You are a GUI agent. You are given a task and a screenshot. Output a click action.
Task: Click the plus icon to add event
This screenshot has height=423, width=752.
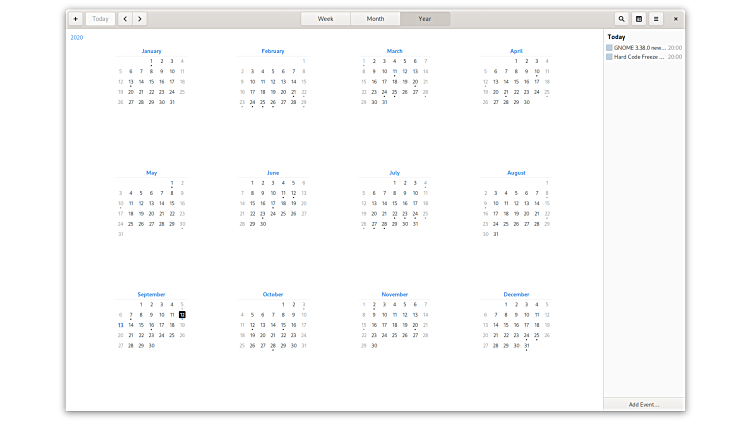tap(75, 19)
